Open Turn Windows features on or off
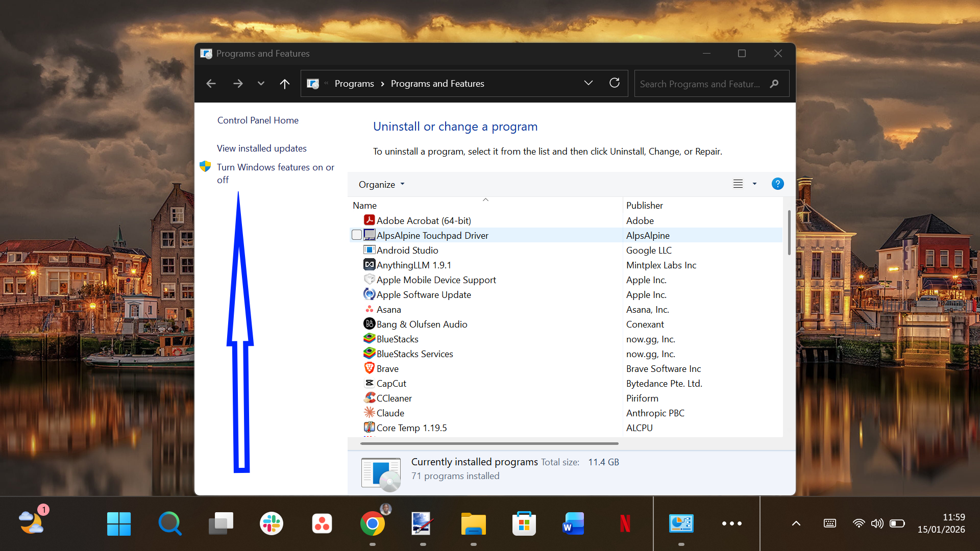 pos(275,167)
